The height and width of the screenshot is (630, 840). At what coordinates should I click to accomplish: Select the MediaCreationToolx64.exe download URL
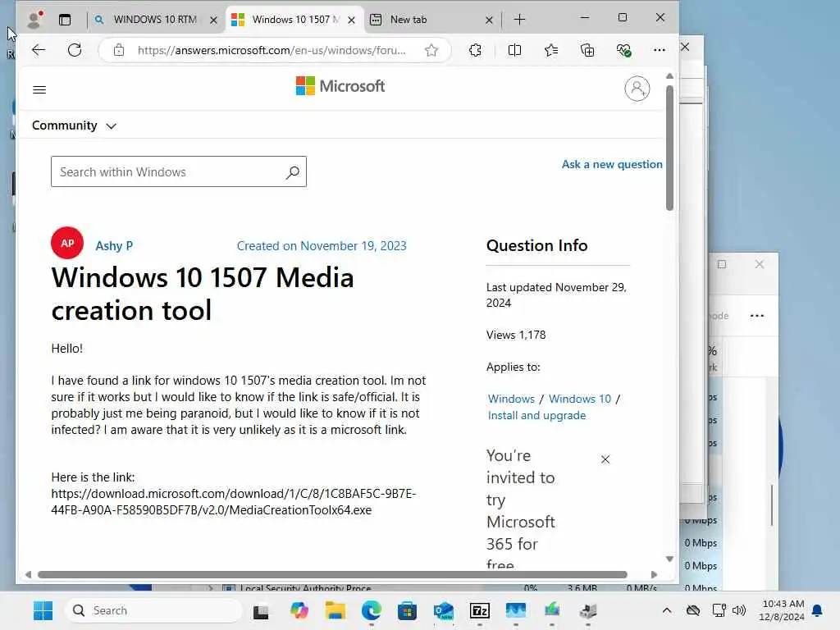coord(233,501)
